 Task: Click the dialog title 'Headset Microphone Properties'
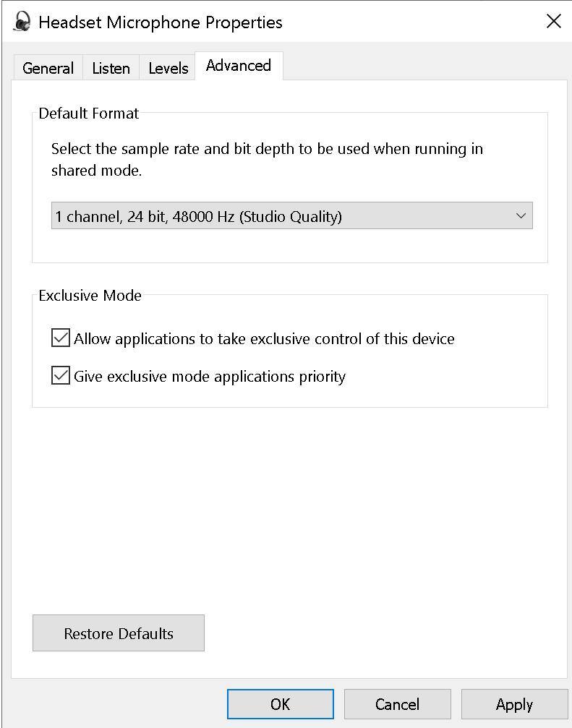(160, 22)
